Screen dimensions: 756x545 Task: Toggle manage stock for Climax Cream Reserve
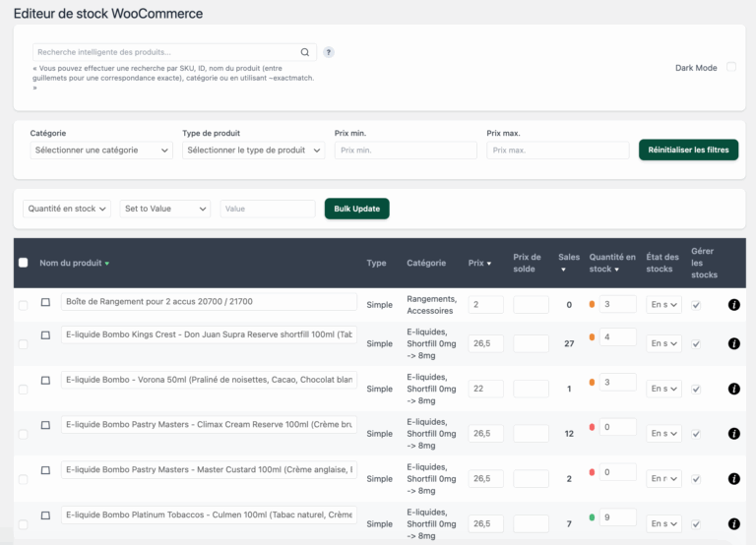[x=696, y=434]
